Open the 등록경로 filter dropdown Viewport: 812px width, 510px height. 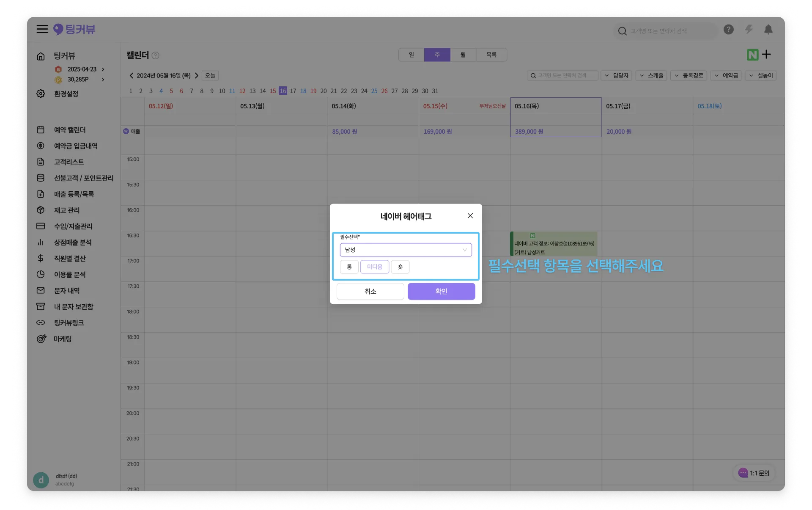click(x=689, y=76)
